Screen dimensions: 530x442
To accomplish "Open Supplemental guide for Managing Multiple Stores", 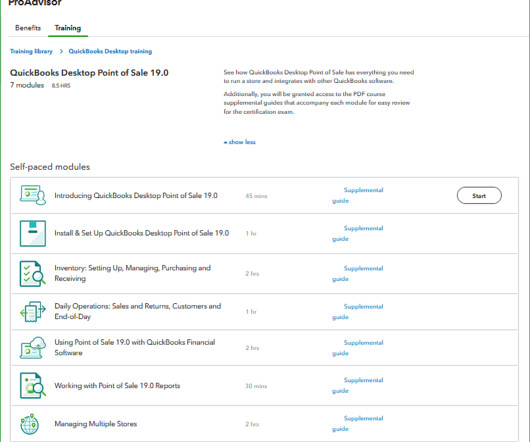I will click(x=358, y=423).
